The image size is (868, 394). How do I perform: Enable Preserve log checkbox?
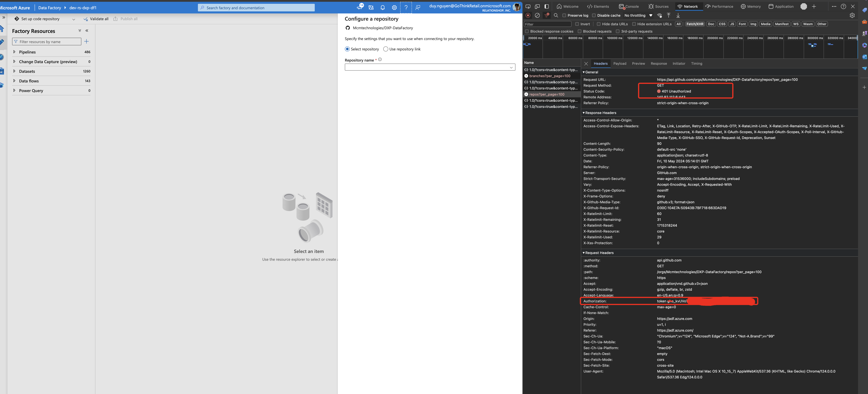pos(564,15)
